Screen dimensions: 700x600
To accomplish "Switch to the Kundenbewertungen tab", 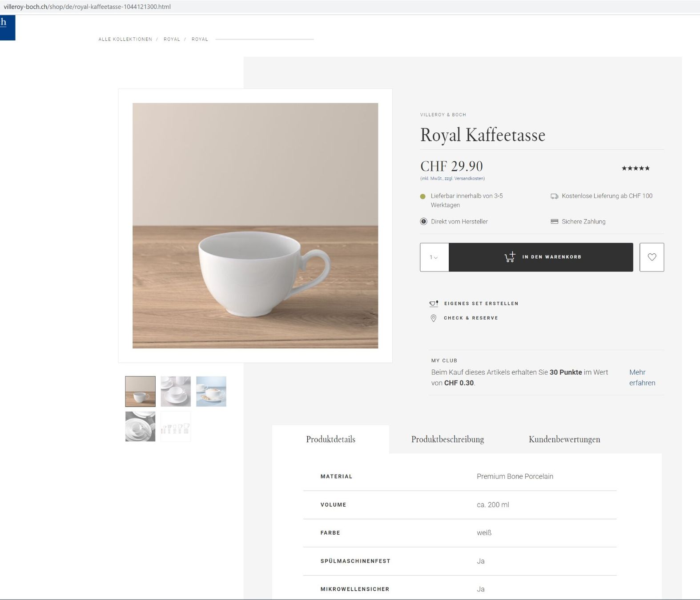I will (564, 439).
